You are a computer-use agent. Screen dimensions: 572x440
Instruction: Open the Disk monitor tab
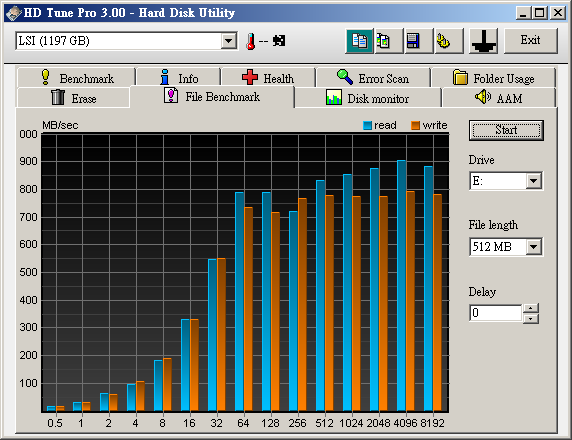pyautogui.click(x=368, y=98)
